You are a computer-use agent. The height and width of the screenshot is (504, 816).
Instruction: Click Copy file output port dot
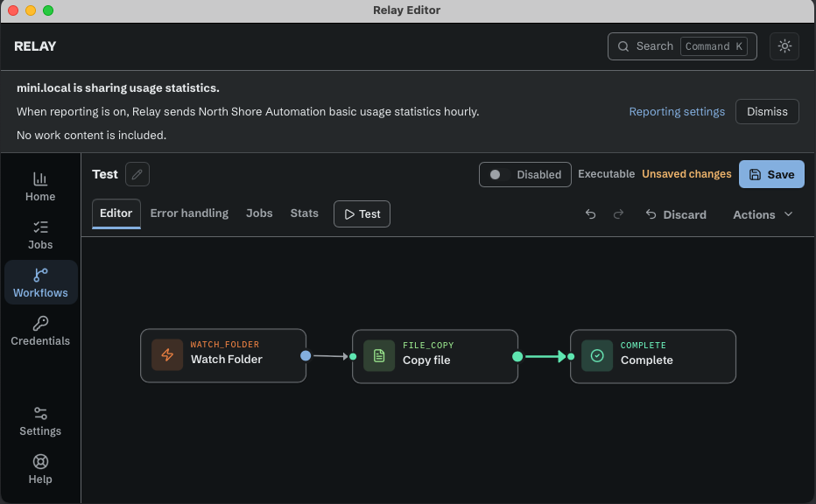pos(517,356)
